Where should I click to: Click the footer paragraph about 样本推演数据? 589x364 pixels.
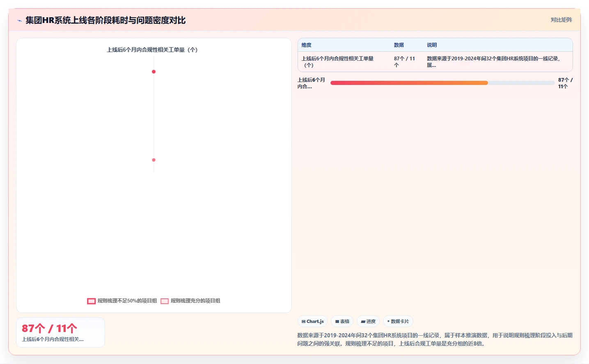tap(435, 339)
